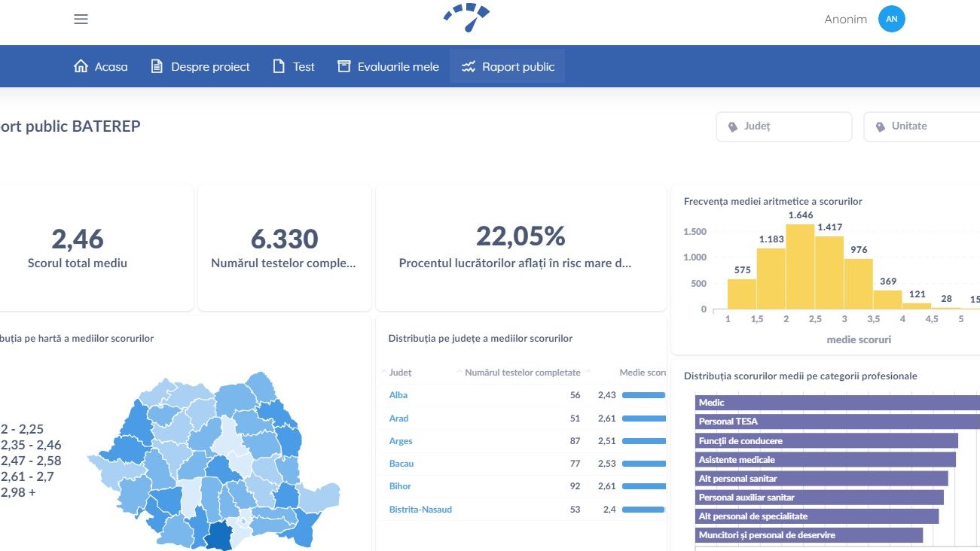Click the 22,05% high risk card

521,248
